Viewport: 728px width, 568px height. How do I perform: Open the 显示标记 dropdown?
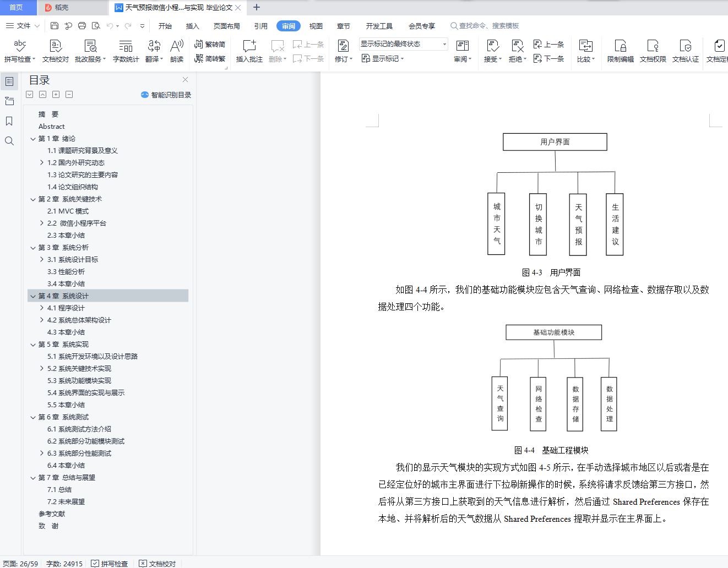383,58
